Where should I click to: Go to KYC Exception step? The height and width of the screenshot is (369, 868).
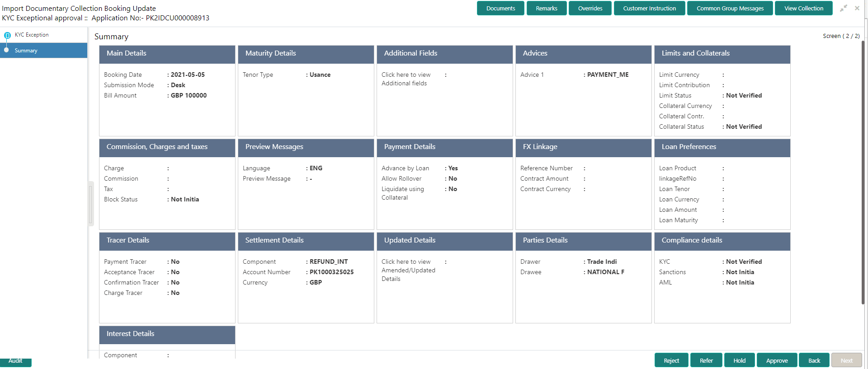pyautogui.click(x=32, y=35)
